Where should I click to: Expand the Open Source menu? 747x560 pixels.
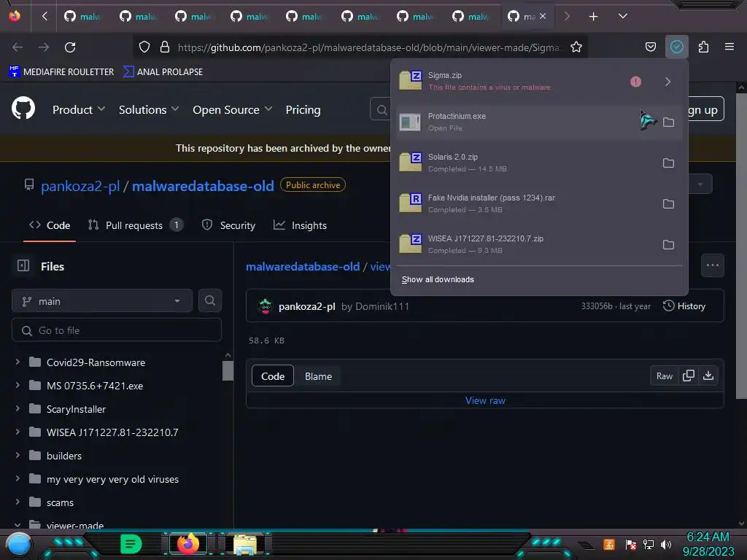pos(233,109)
